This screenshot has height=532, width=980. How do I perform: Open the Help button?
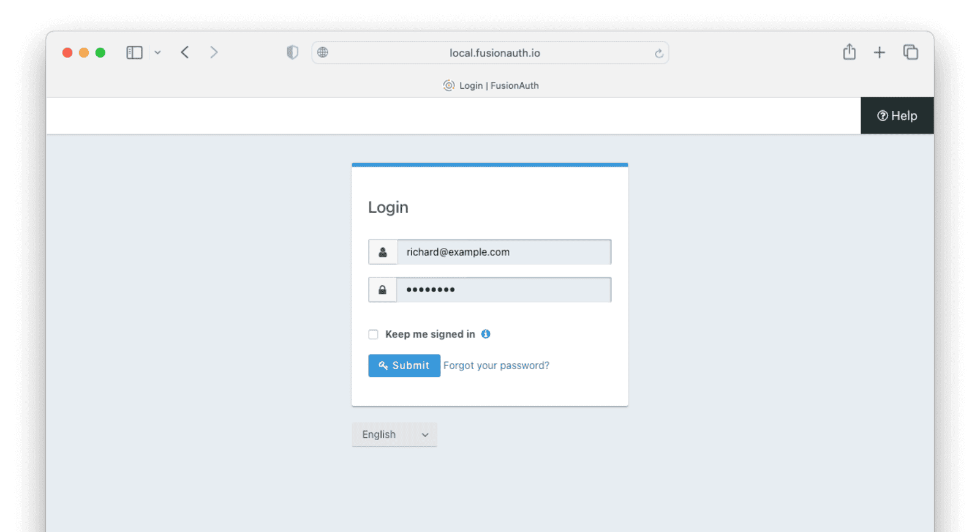(897, 116)
